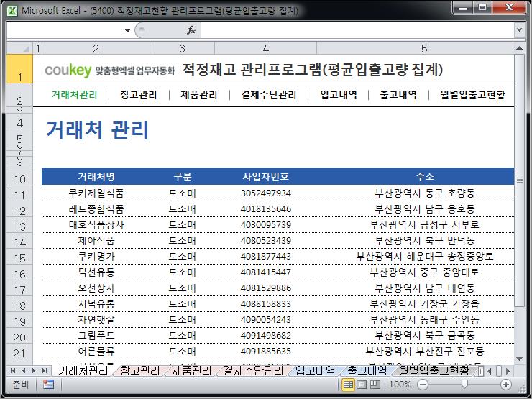Click zoom in plus button

pyautogui.click(x=506, y=385)
